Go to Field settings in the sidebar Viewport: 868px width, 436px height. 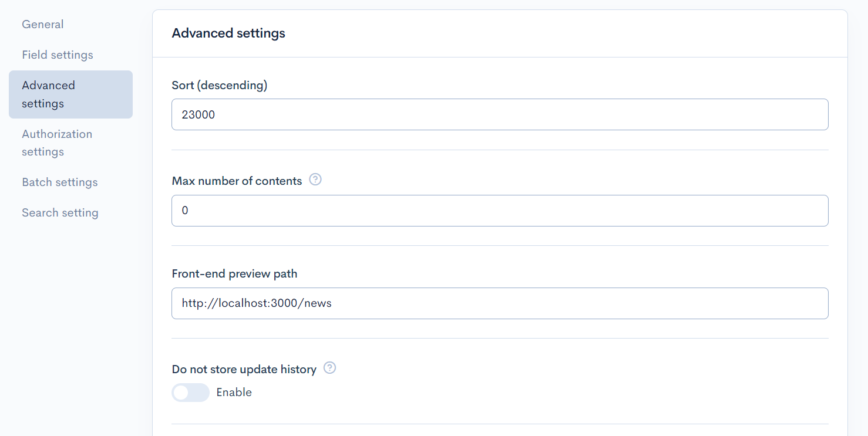click(58, 55)
